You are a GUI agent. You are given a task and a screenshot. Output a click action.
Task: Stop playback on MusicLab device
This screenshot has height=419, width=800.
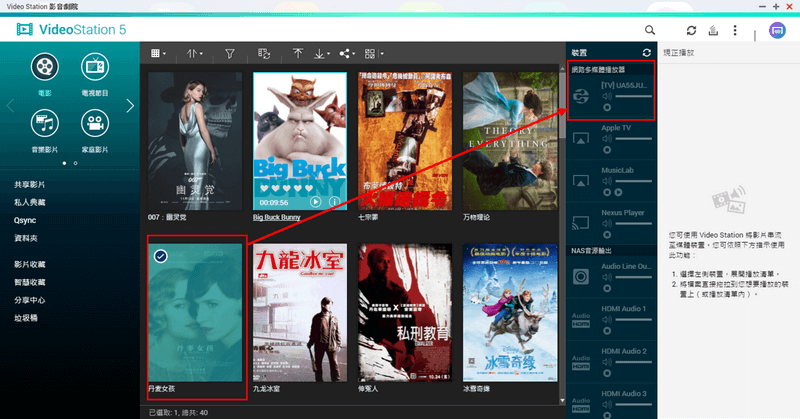pyautogui.click(x=607, y=192)
